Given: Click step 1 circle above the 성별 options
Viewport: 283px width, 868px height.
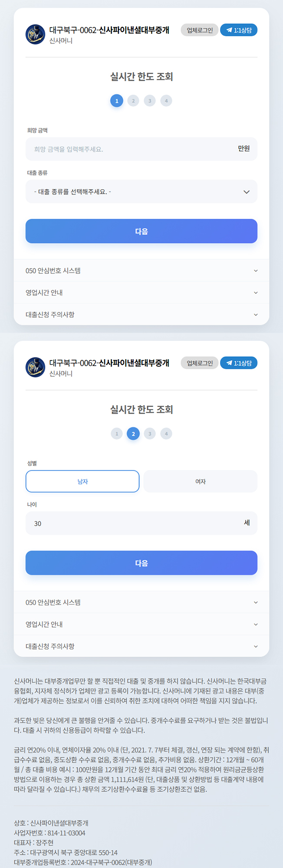Looking at the screenshot, I should 117,434.
